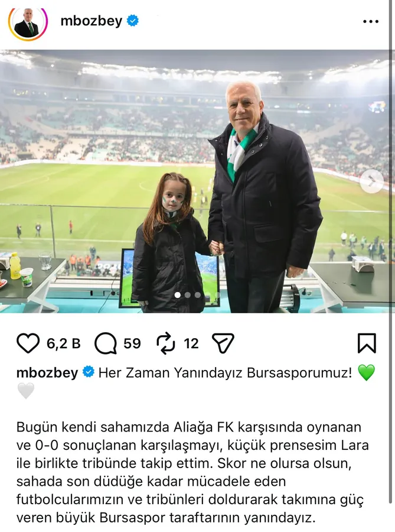Screen dimensions: 395x532
Task: Open comments via speech bubble icon
Action: pyautogui.click(x=106, y=343)
